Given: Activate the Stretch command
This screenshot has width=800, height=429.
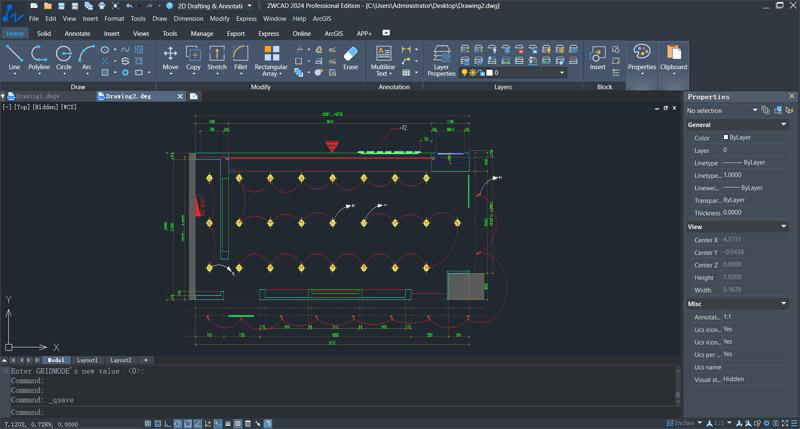Looking at the screenshot, I should 217,58.
